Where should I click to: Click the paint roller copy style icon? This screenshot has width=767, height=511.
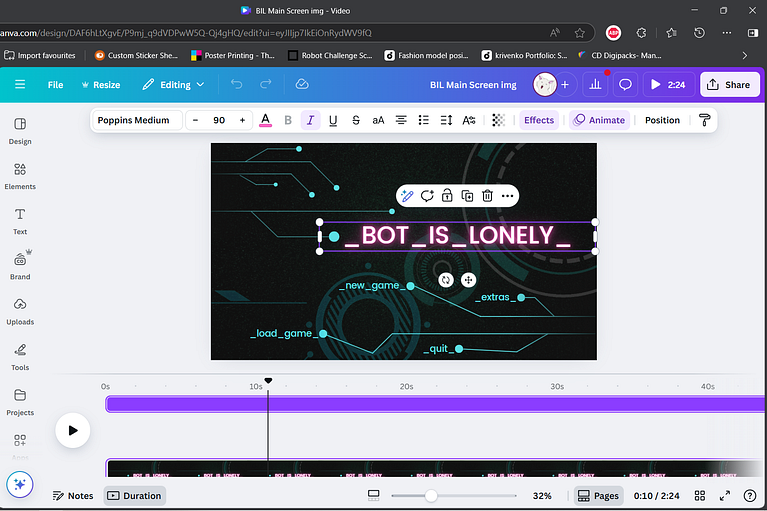click(x=704, y=120)
